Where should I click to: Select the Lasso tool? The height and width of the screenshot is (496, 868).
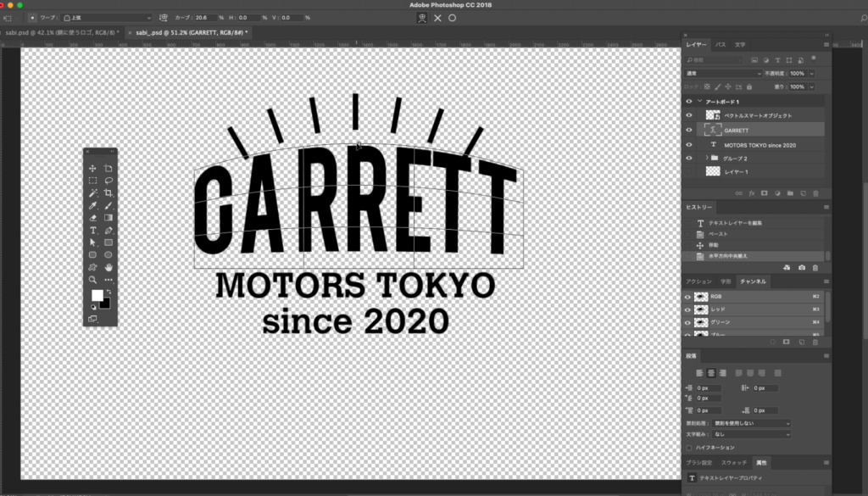tap(108, 181)
